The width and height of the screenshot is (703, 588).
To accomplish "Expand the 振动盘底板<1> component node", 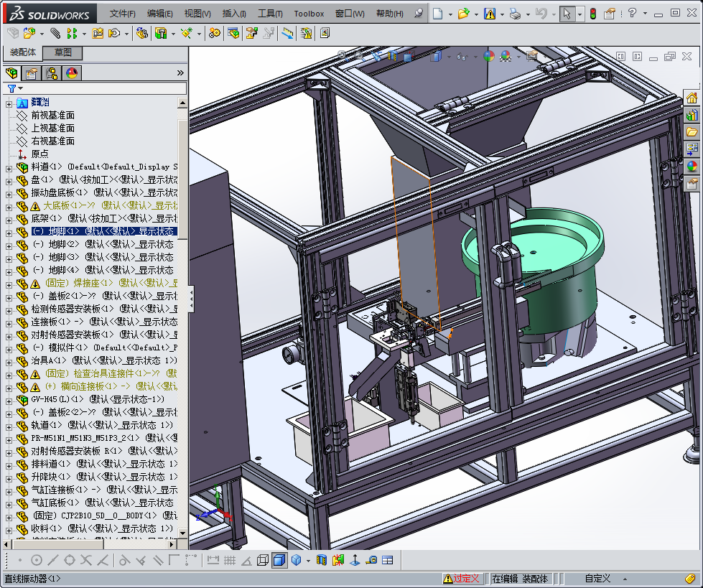I will pyautogui.click(x=9, y=193).
